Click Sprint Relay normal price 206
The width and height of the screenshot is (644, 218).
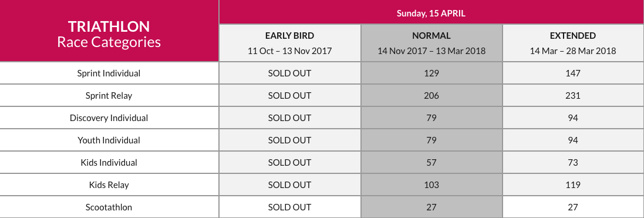click(431, 95)
